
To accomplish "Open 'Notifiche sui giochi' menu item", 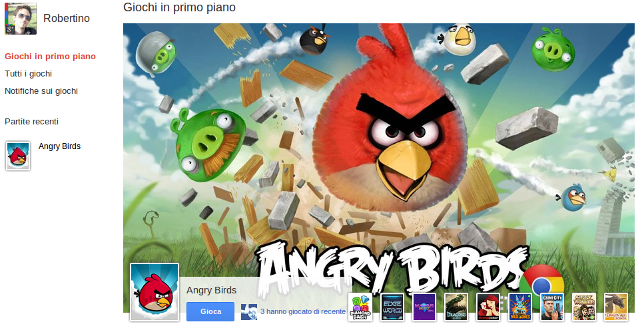I will [41, 91].
